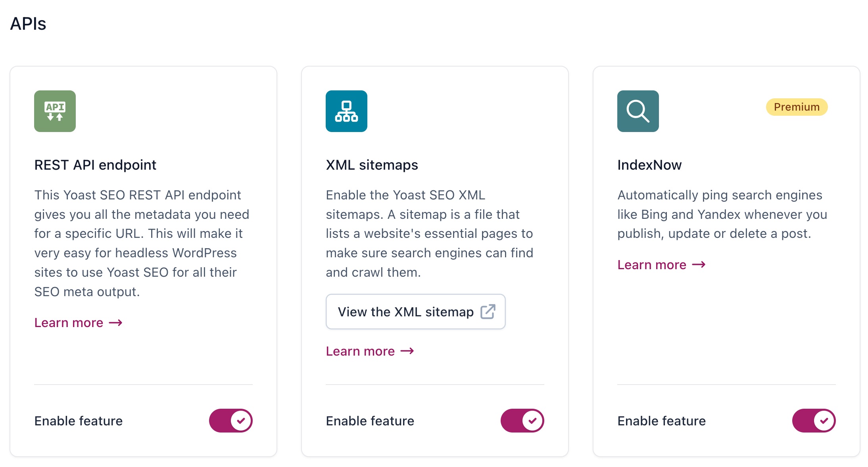
Task: Click the REST API endpoint heading
Action: point(95,165)
